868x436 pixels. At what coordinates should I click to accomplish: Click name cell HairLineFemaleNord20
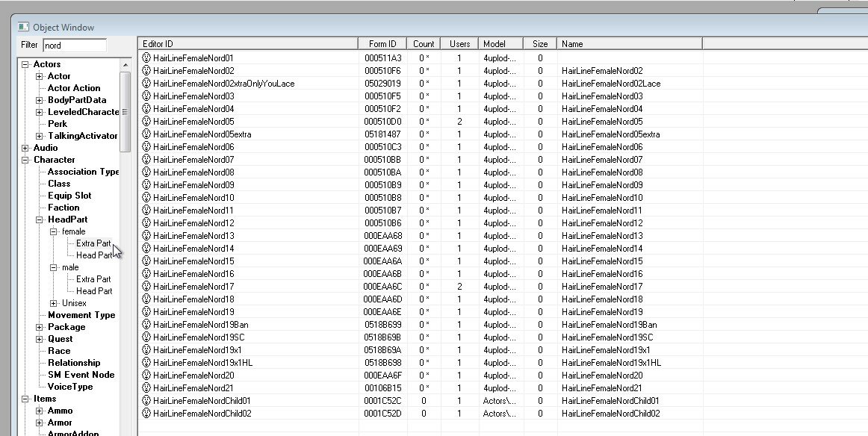[x=602, y=375]
